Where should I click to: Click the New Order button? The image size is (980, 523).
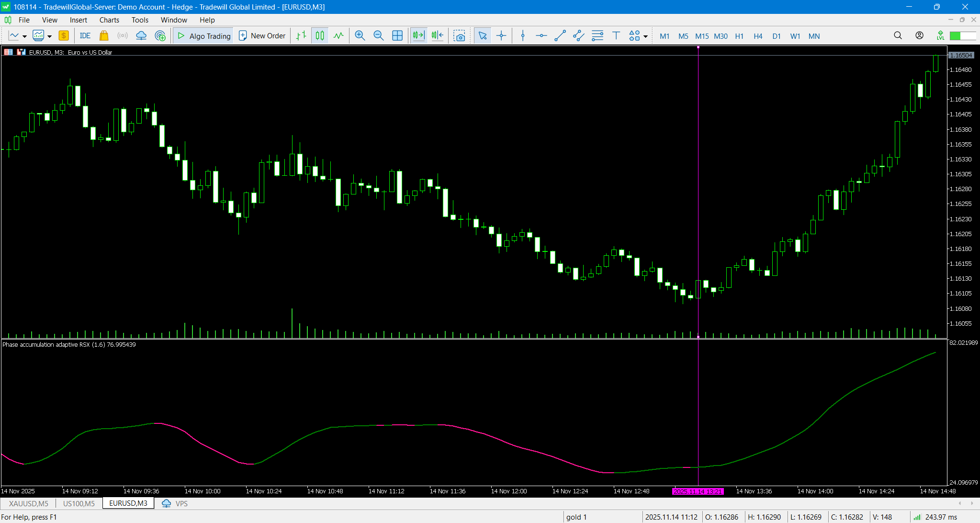262,36
